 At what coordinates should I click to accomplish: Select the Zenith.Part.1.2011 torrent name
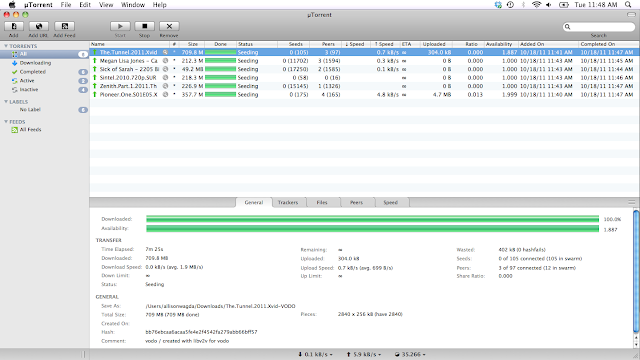(128, 86)
